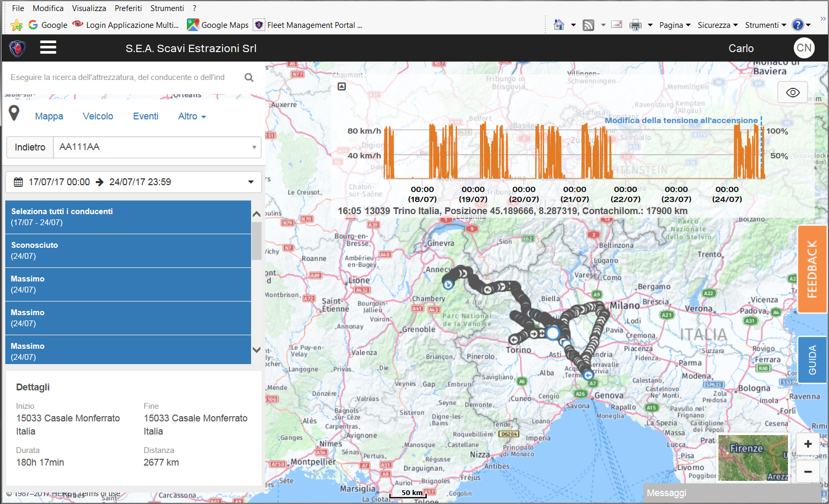This screenshot has width=829, height=504.
Task: Click the search magnifier icon
Action: point(249,77)
